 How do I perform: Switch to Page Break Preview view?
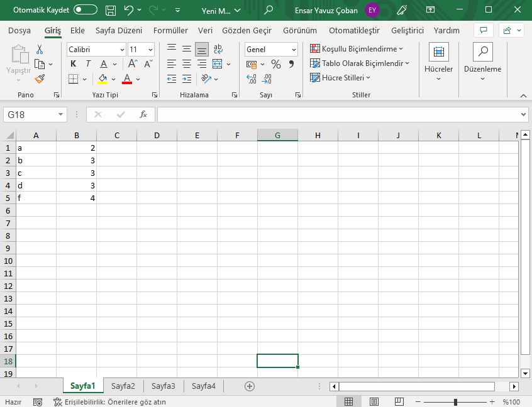(399, 402)
